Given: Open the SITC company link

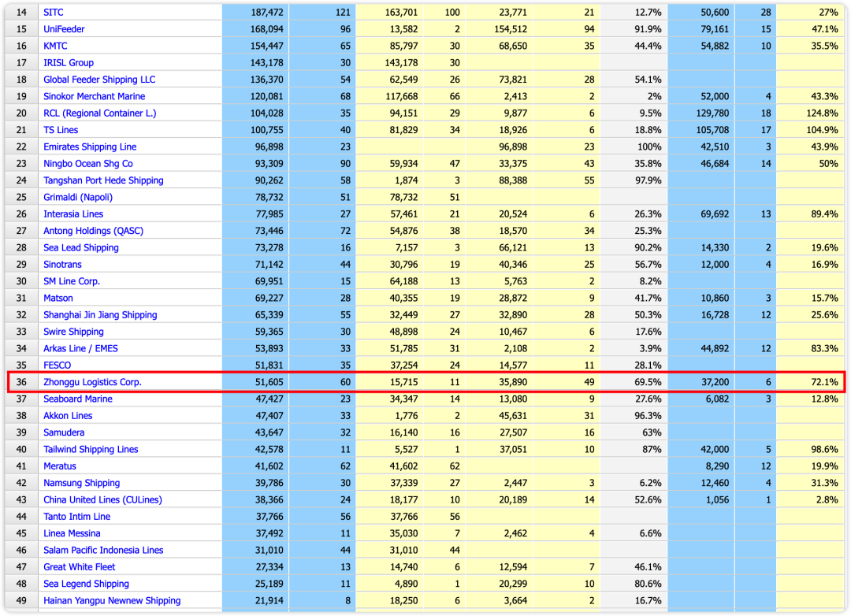Looking at the screenshot, I should point(54,13).
